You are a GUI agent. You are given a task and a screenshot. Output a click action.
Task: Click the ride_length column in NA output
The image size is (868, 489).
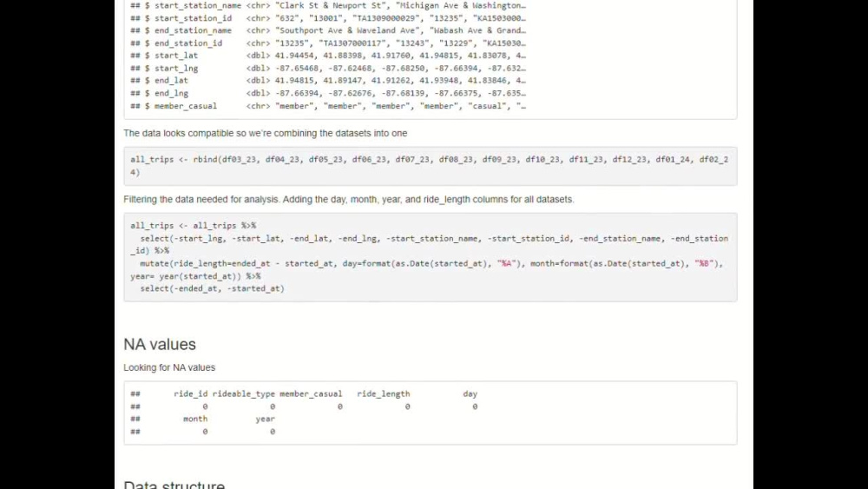click(383, 393)
